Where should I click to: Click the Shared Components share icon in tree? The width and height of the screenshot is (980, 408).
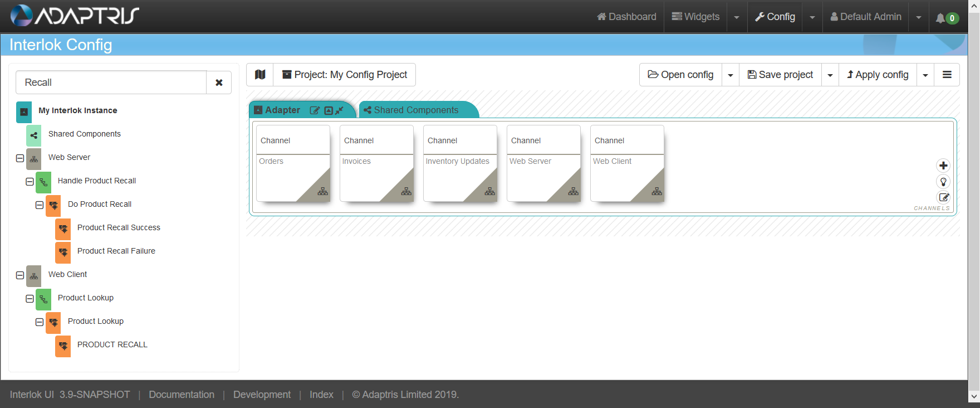[x=34, y=135]
